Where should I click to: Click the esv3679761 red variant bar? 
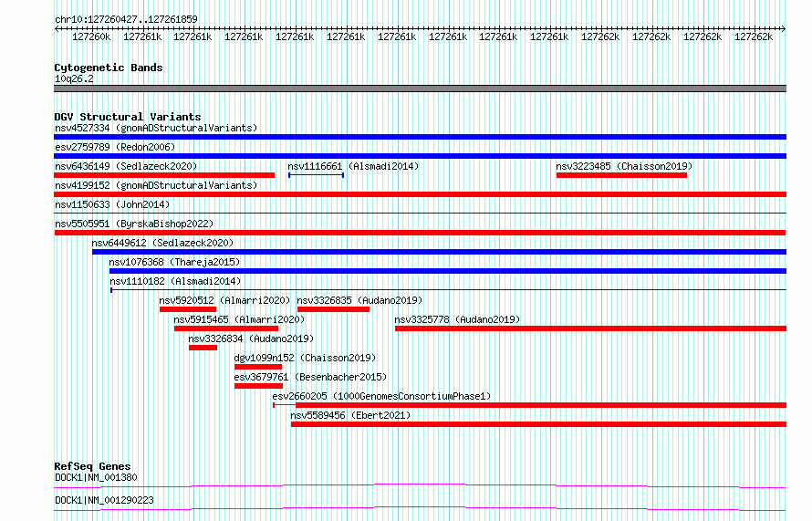[x=258, y=386]
